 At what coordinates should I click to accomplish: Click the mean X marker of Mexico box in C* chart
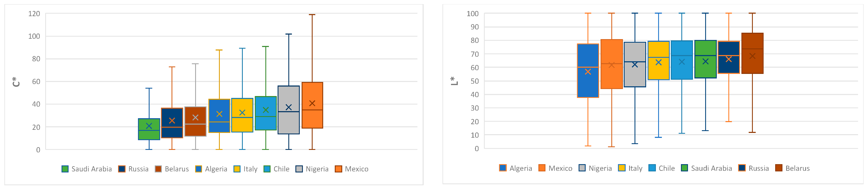pyautogui.click(x=312, y=104)
